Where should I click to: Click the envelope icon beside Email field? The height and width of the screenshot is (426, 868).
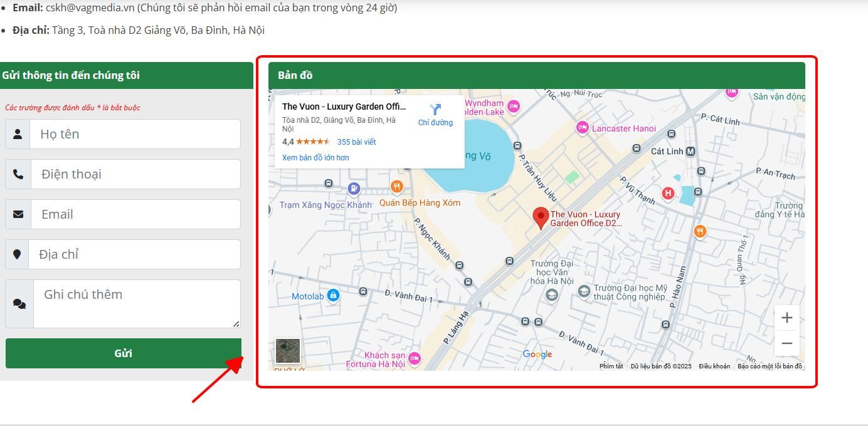pyautogui.click(x=18, y=214)
